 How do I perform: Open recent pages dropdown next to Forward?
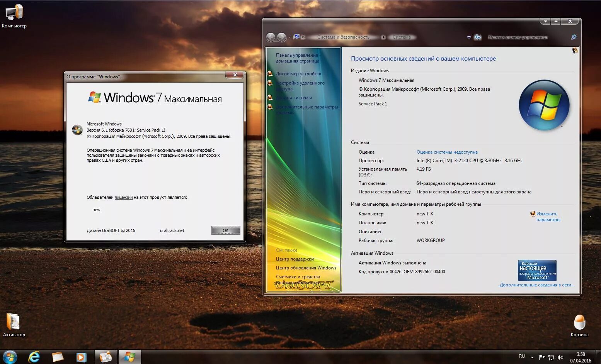click(x=289, y=37)
